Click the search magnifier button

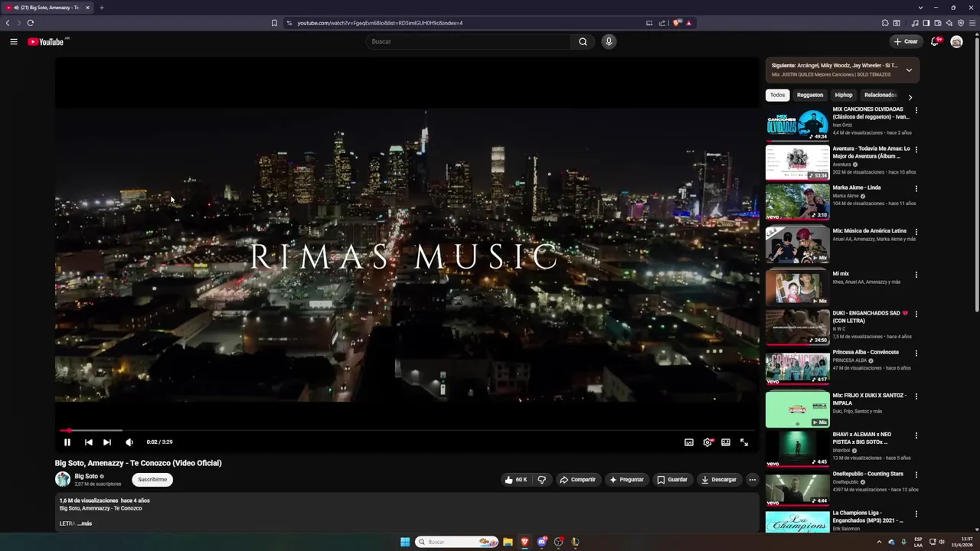click(583, 41)
